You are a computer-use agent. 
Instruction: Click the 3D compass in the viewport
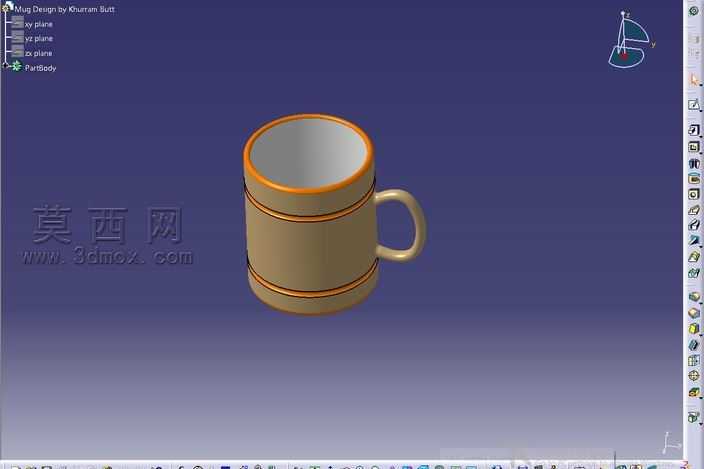point(630,40)
